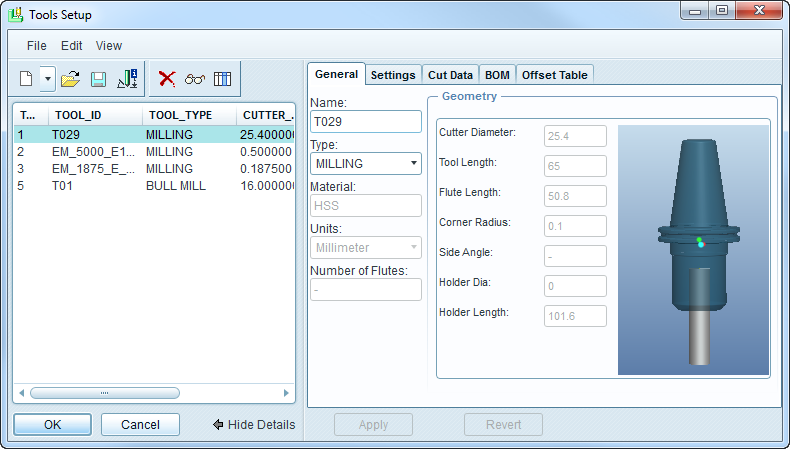Click the Cutter Diameter field 25.4
The image size is (790, 449).
pos(575,136)
